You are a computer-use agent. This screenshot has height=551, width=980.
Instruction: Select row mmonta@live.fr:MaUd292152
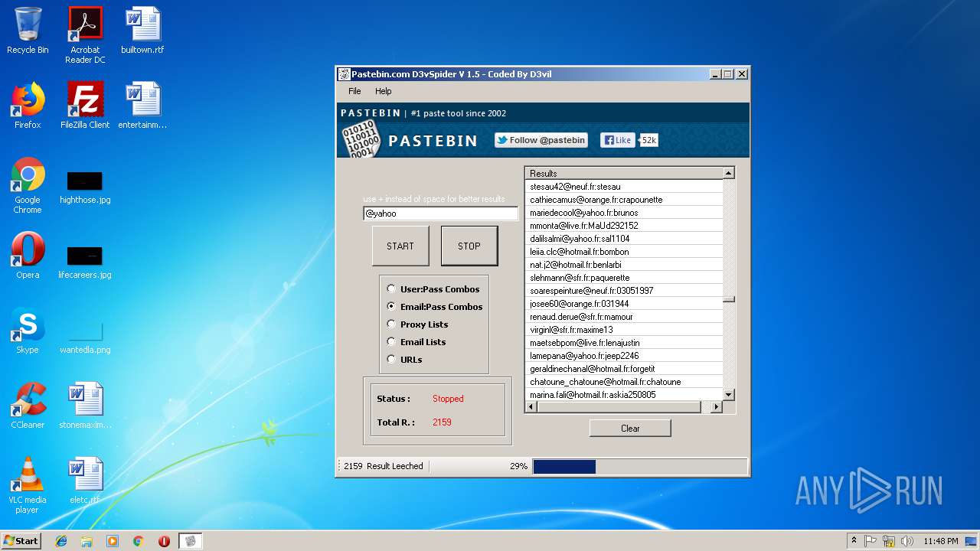(x=624, y=226)
